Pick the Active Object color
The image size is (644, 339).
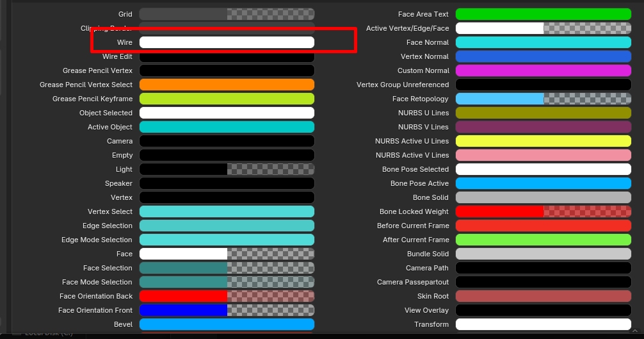click(227, 127)
